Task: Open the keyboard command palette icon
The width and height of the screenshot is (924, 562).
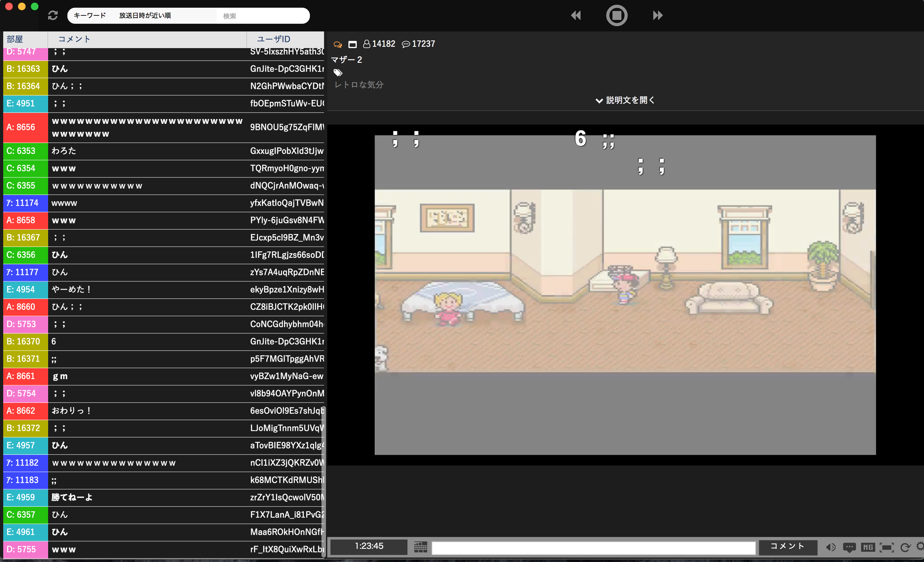Action: [x=420, y=547]
